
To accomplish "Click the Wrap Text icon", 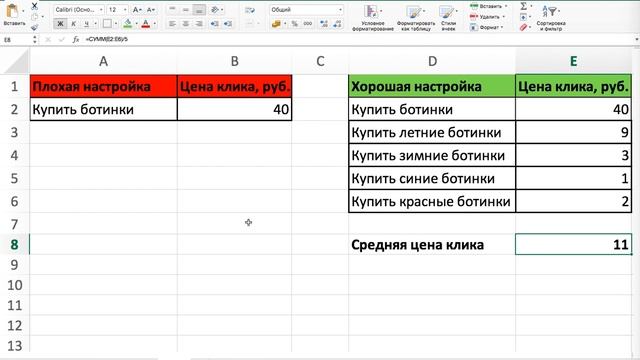I will click(x=250, y=10).
